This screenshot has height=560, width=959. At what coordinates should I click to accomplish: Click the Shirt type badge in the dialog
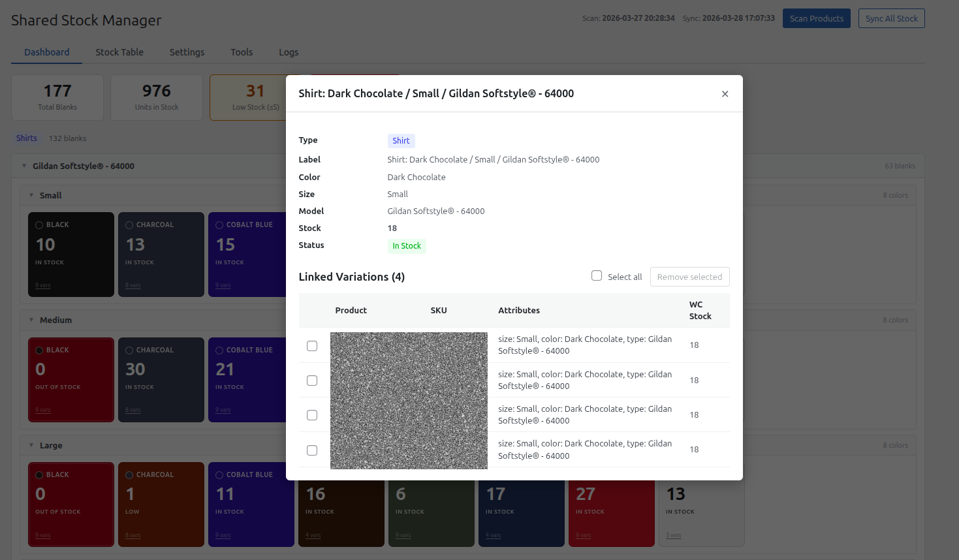point(401,141)
